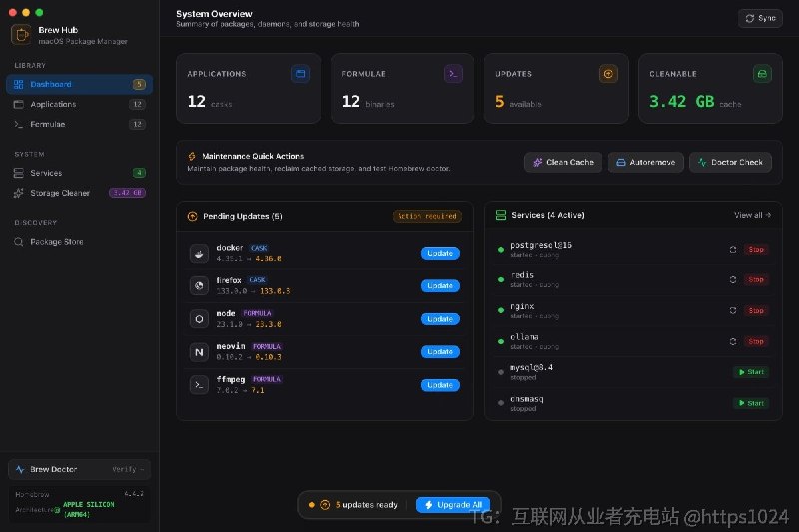Click the docker package icon
The height and width of the screenshot is (532, 799).
(199, 253)
